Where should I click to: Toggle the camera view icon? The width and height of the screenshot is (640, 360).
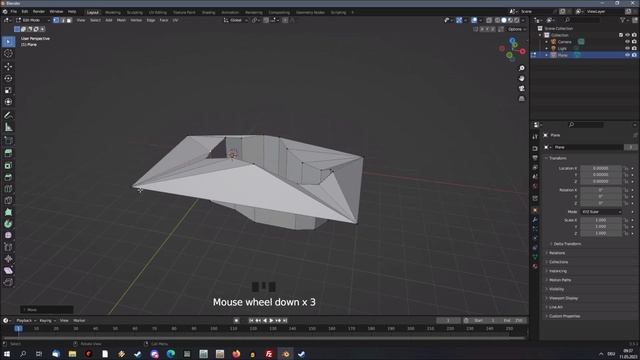point(522,89)
